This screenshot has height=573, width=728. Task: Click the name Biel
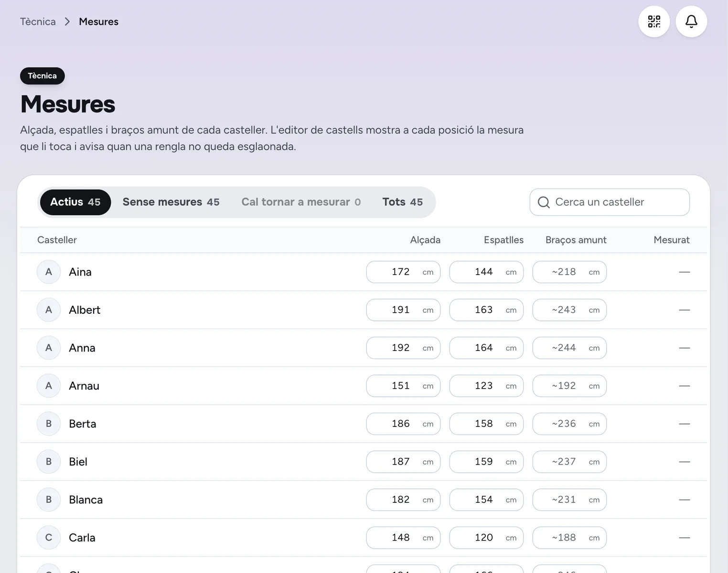[78, 462]
